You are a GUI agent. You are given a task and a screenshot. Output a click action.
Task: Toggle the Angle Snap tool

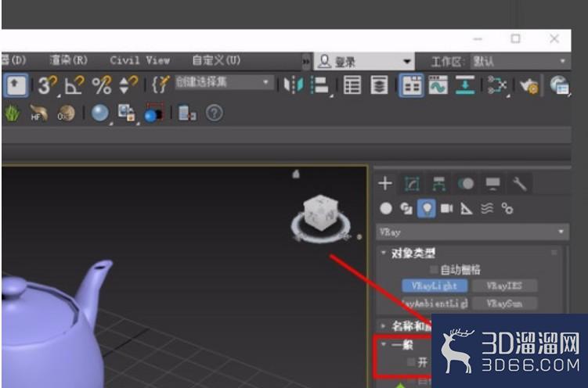click(x=74, y=85)
